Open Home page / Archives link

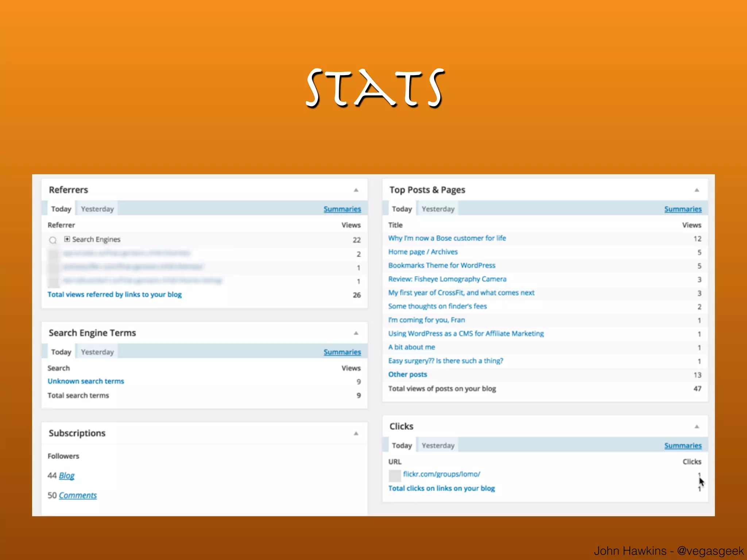point(423,252)
